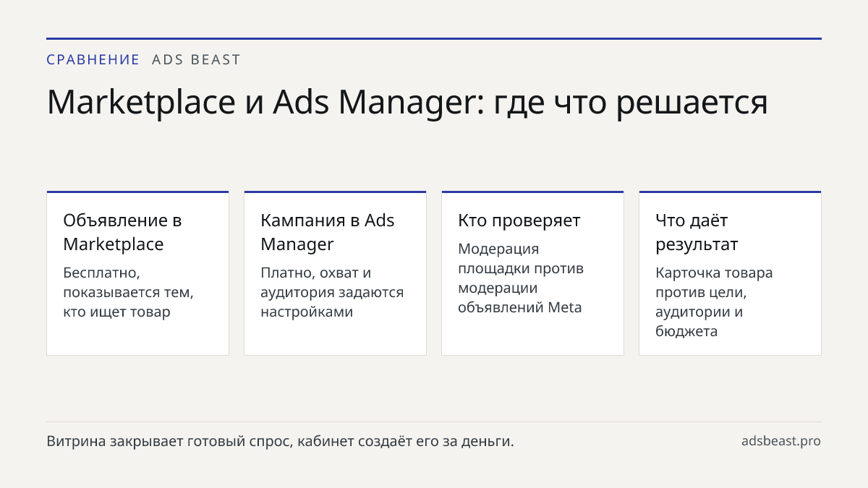Select the card title 'Кто проверяет'
Image resolution: width=868 pixels, height=488 pixels.
click(519, 221)
